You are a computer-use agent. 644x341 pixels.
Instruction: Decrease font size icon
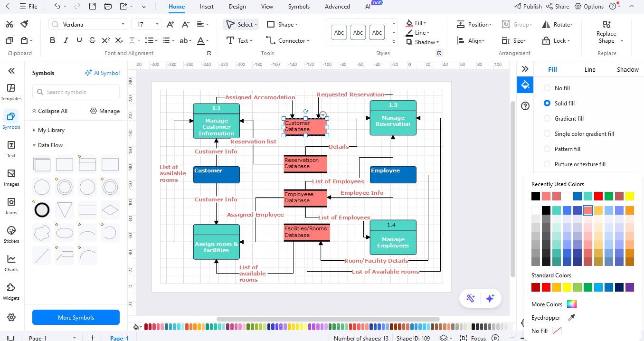click(x=186, y=24)
